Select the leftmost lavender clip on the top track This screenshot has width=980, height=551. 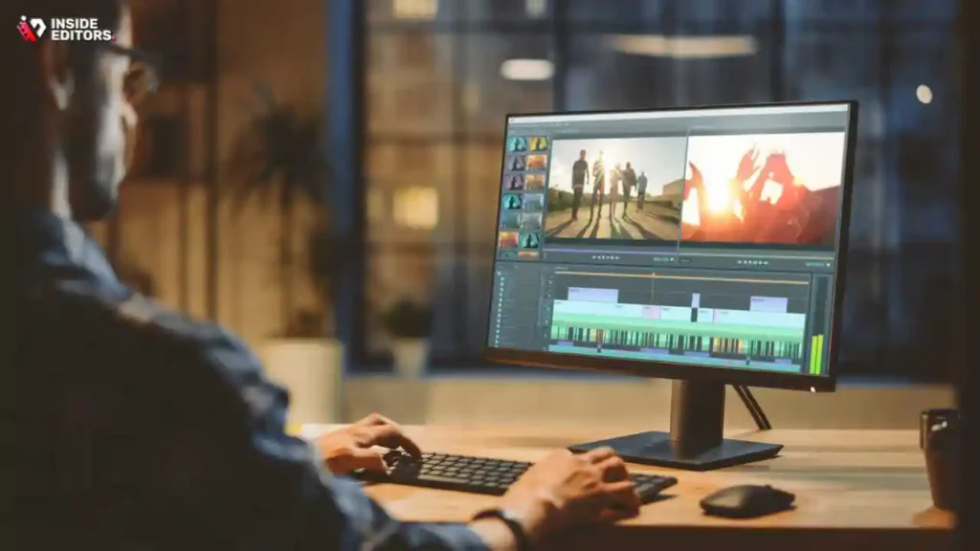pyautogui.click(x=591, y=295)
